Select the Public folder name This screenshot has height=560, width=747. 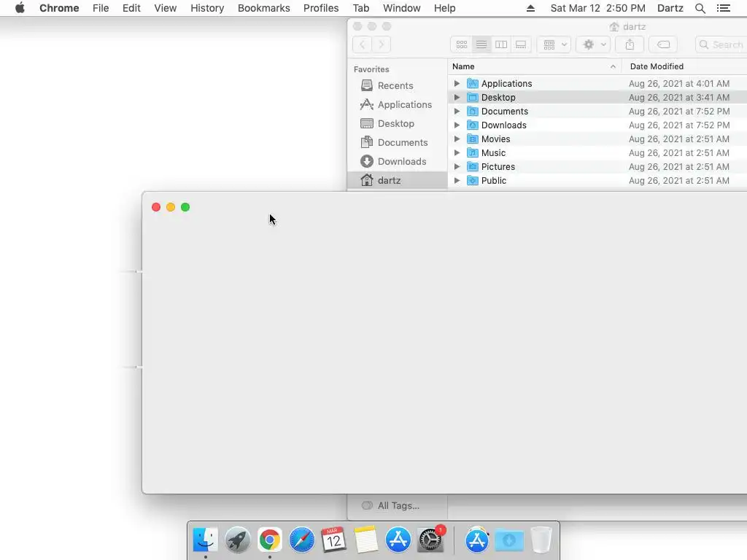pos(494,181)
